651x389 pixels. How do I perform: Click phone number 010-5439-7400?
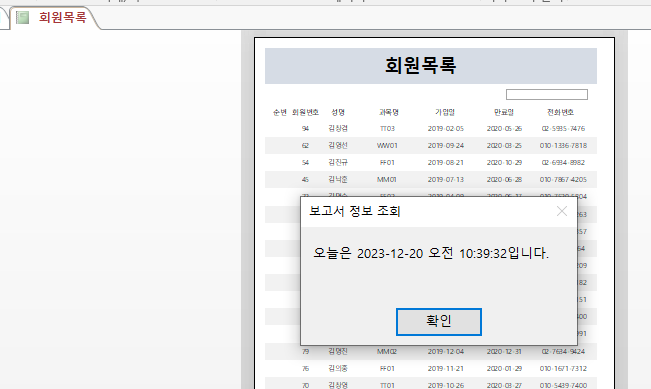coord(563,385)
